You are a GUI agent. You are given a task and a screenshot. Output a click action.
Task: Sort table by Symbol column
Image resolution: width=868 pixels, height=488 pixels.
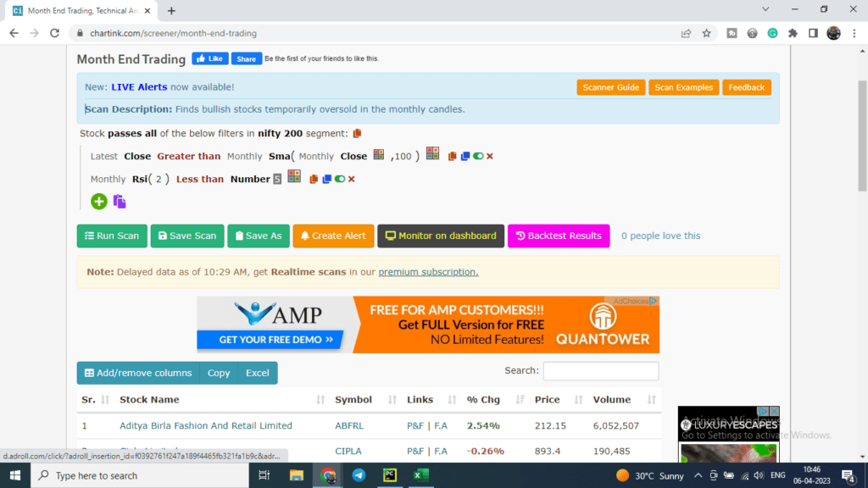364,400
